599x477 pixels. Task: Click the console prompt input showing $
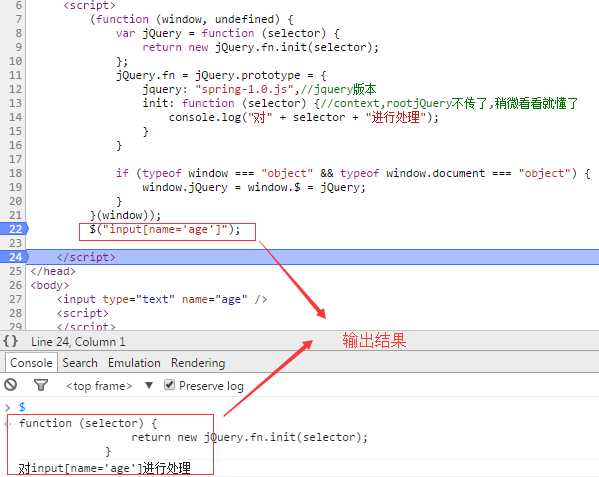(x=22, y=407)
